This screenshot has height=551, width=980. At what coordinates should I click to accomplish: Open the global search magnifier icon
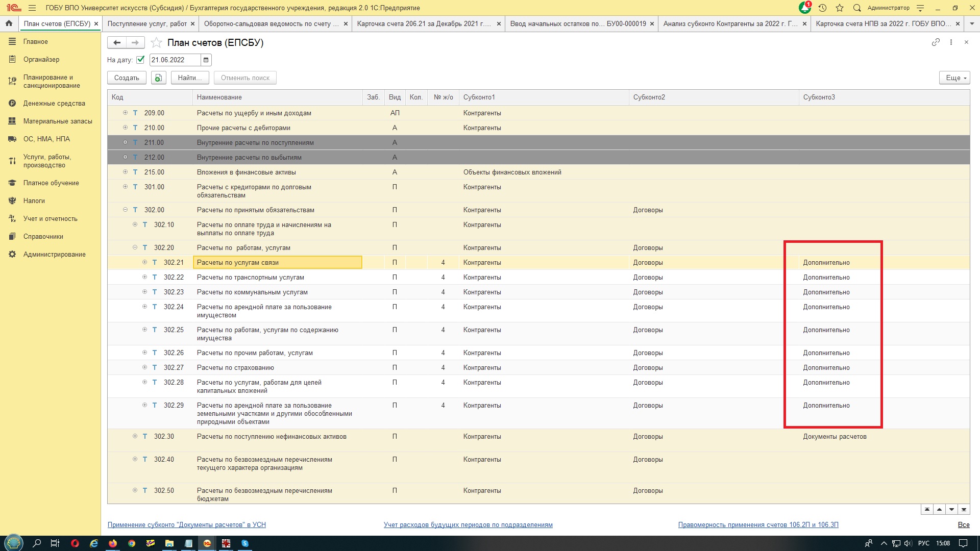(857, 8)
